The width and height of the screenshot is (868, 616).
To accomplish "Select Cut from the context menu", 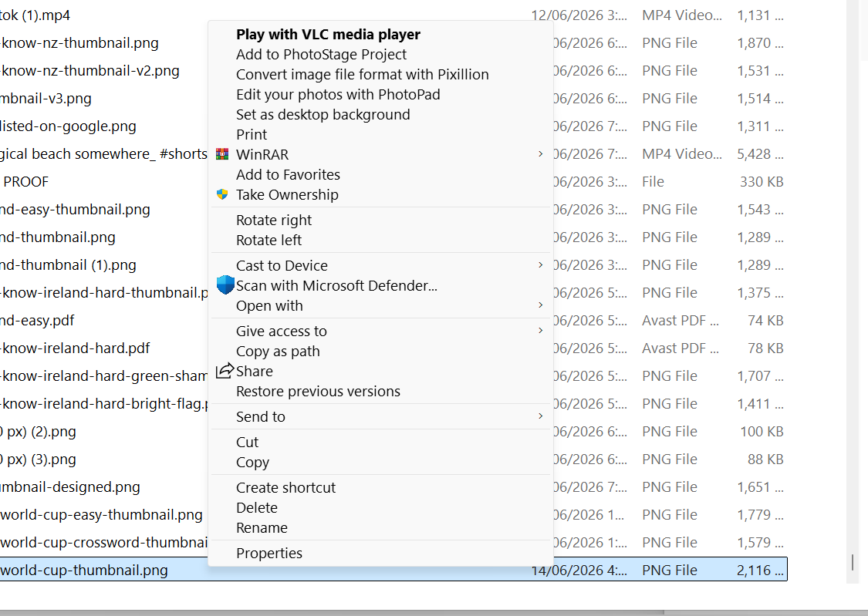I will click(248, 443).
